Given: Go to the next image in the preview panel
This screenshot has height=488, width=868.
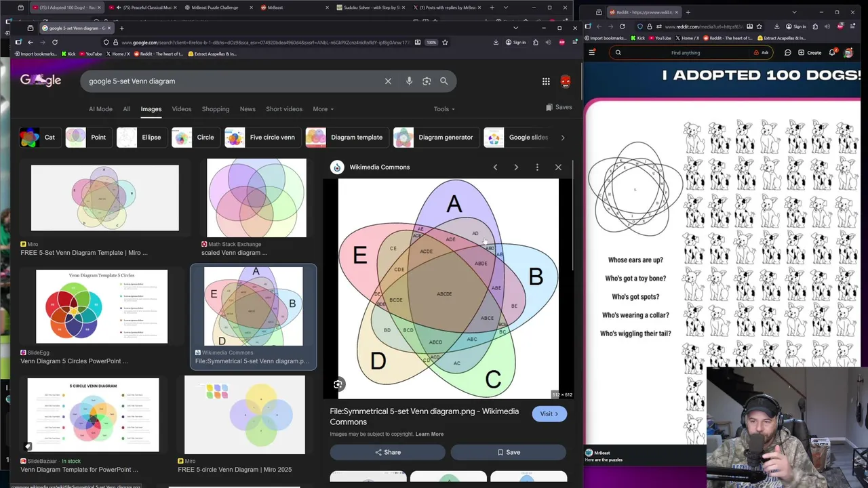Looking at the screenshot, I should [x=516, y=167].
